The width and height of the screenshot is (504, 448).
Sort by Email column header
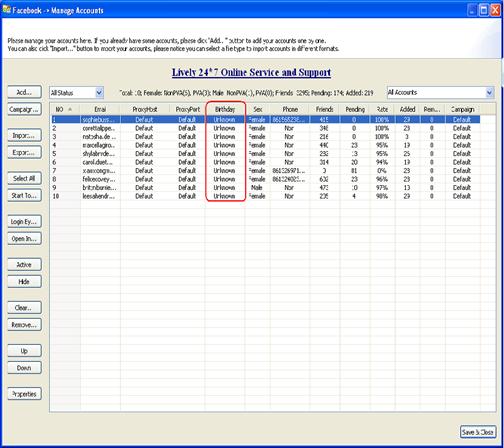[100, 109]
